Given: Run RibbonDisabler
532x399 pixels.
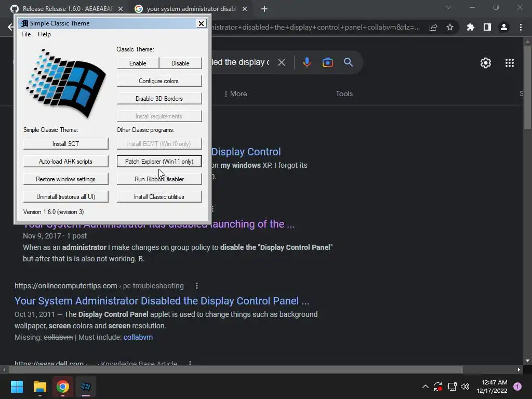Looking at the screenshot, I should (x=159, y=179).
